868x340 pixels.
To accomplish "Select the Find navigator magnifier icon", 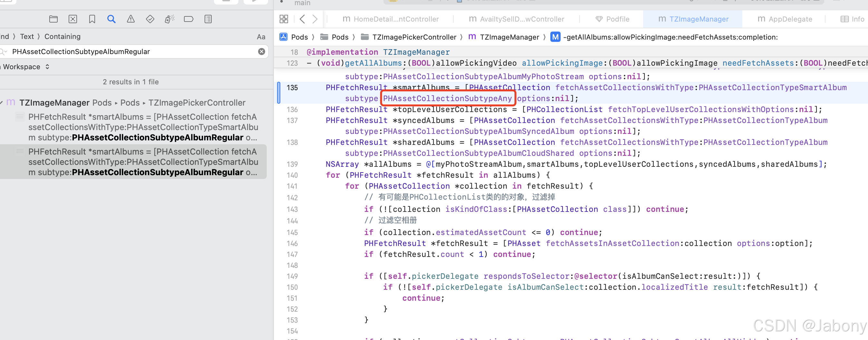I will pyautogui.click(x=111, y=19).
